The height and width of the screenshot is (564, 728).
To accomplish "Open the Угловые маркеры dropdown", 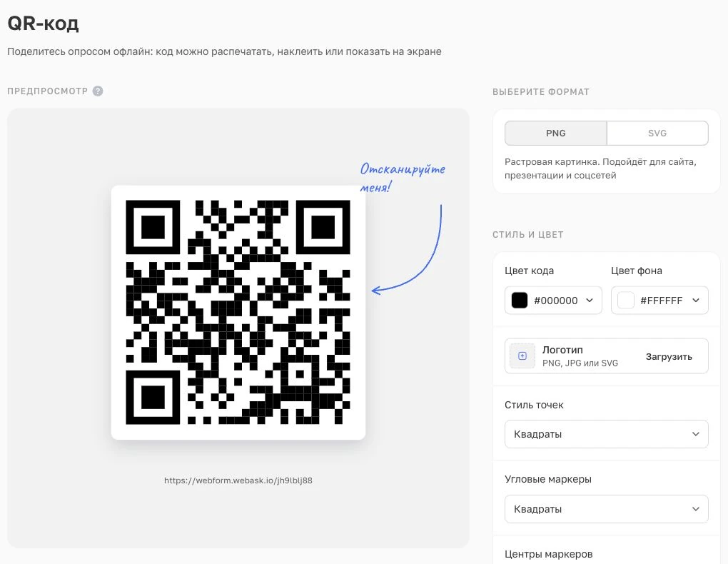I will click(607, 509).
